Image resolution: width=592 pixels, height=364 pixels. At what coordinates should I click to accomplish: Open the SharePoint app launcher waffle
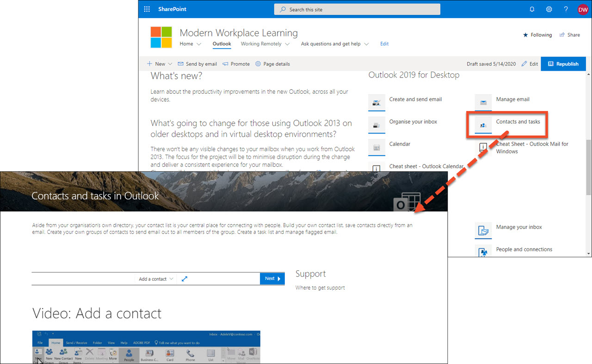point(147,9)
